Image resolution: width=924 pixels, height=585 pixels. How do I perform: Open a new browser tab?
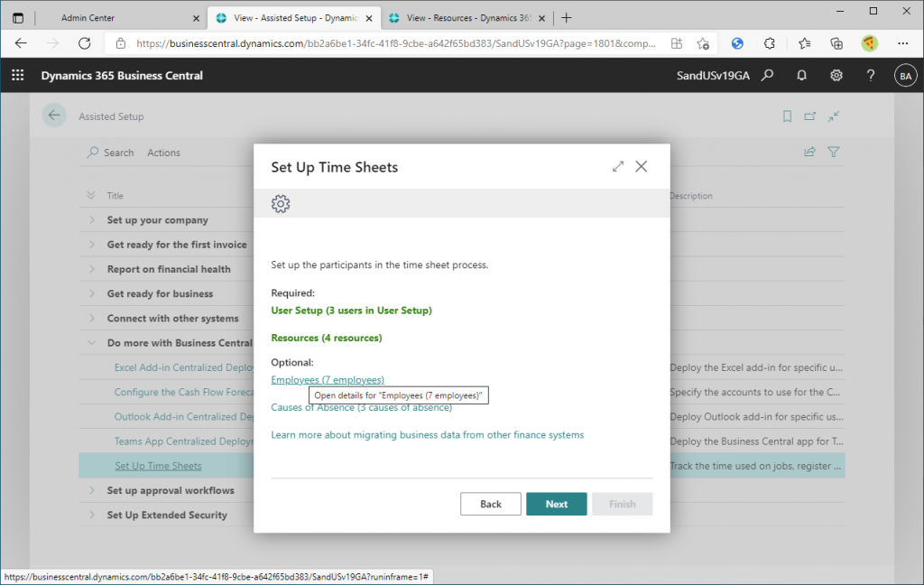point(567,18)
